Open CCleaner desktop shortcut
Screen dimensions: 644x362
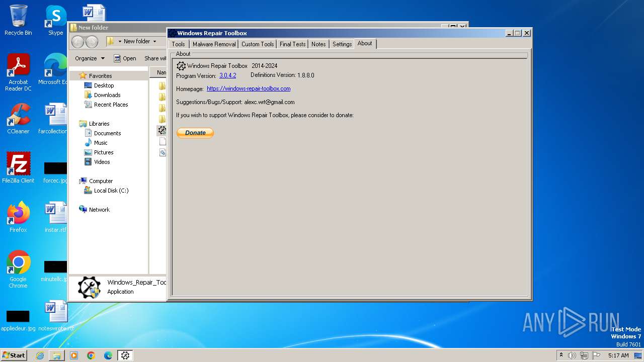[x=18, y=119]
